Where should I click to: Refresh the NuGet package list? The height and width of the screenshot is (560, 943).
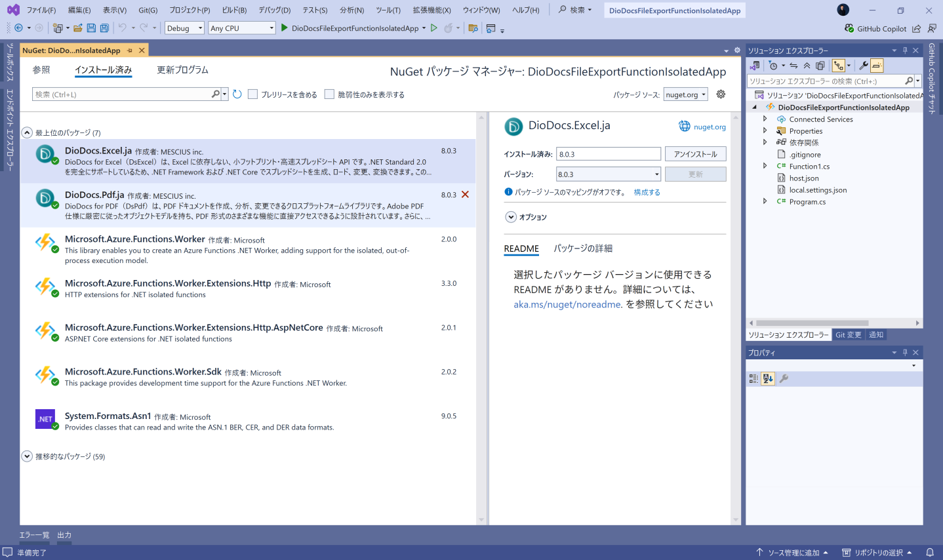point(237,94)
